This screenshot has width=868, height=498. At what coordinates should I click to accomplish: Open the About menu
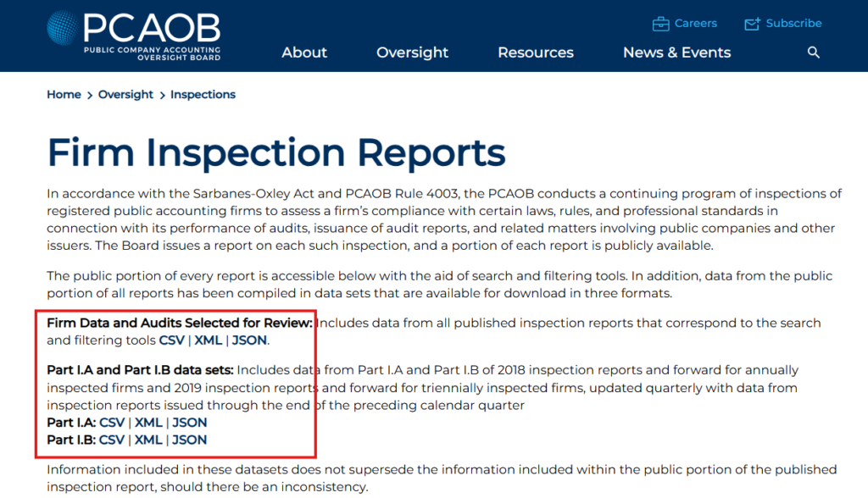tap(304, 53)
